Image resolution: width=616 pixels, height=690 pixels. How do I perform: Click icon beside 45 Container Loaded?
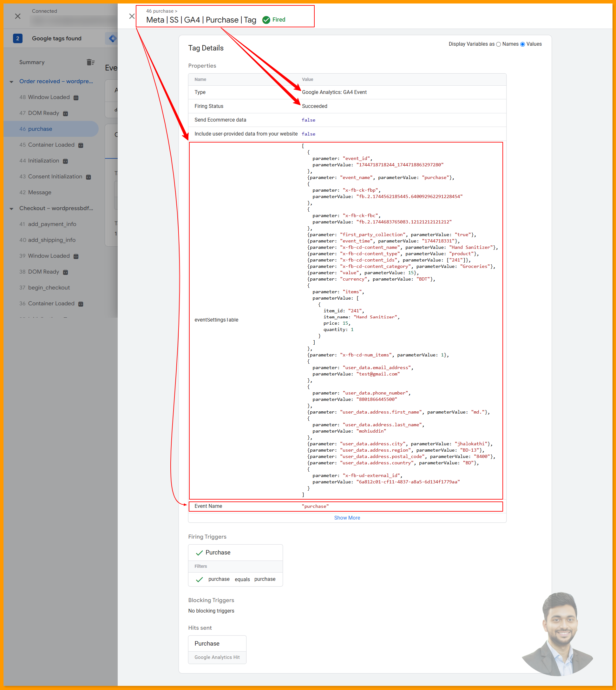pyautogui.click(x=81, y=145)
